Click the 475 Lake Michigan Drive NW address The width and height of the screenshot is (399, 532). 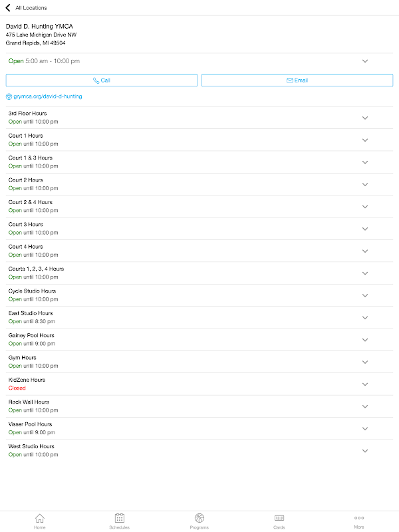coord(41,35)
